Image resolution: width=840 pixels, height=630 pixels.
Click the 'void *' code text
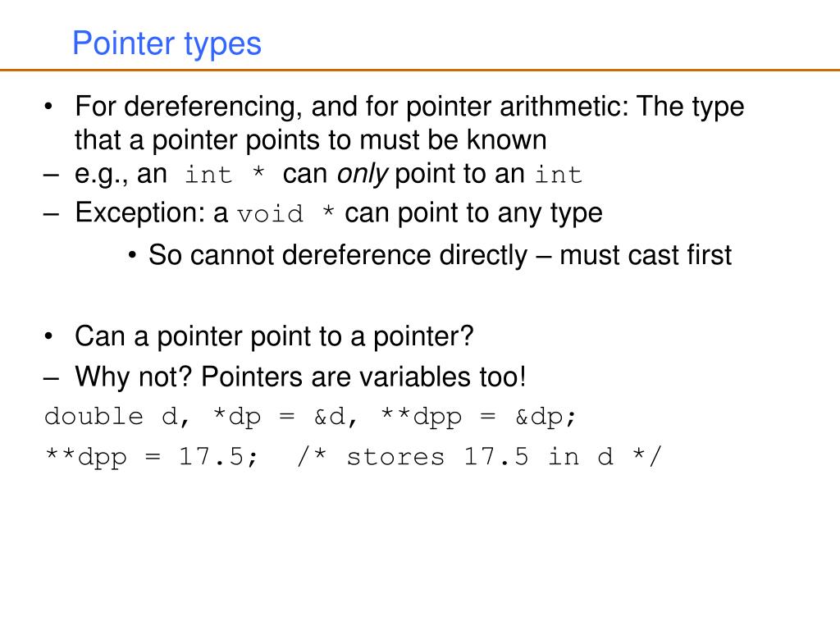[x=285, y=214]
